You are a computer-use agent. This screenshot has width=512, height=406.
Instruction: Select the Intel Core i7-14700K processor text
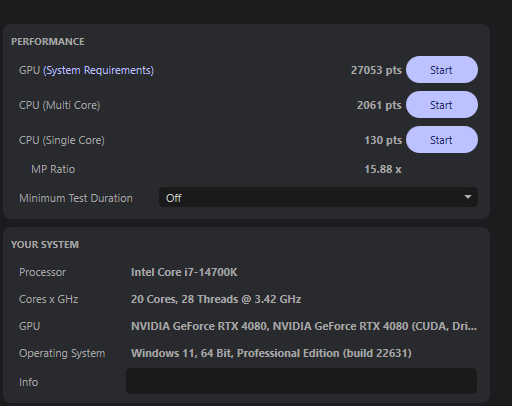click(x=184, y=272)
